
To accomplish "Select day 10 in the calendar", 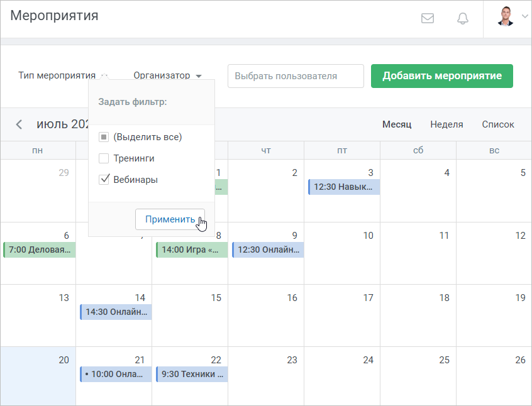I will coord(342,253).
